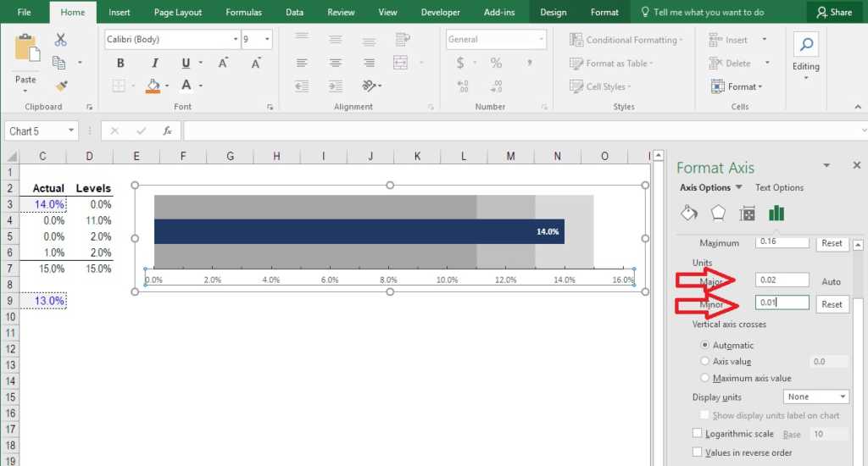This screenshot has width=868, height=466.
Task: Enable the Logarithmic scale checkbox
Action: point(698,434)
